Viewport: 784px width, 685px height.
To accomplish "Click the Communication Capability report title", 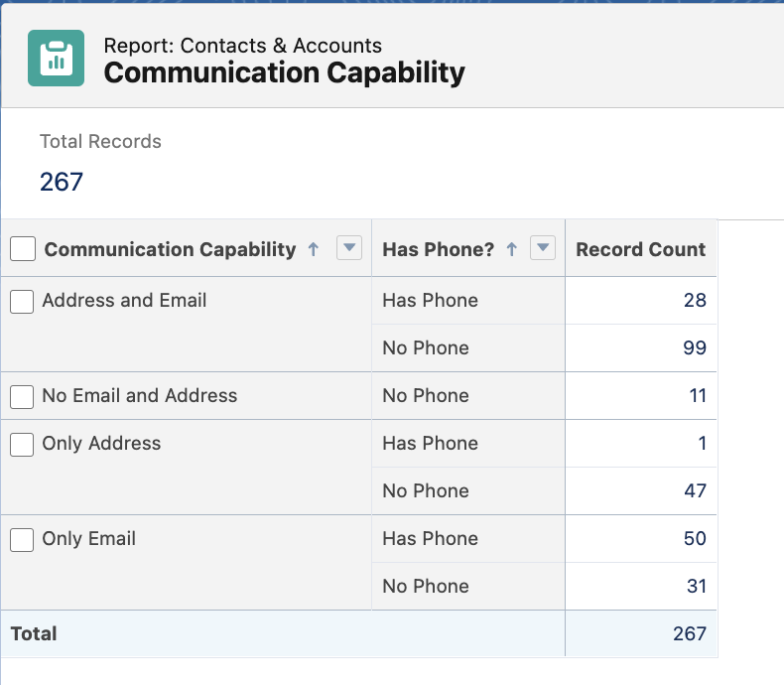I will pyautogui.click(x=284, y=72).
